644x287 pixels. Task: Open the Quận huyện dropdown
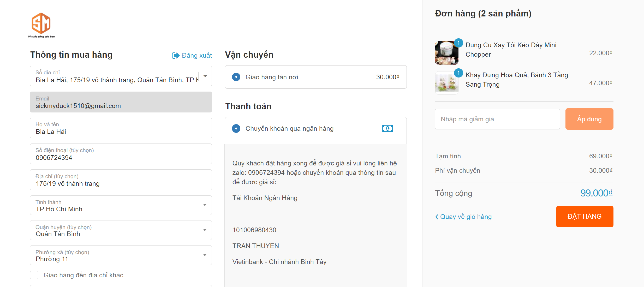click(205, 230)
